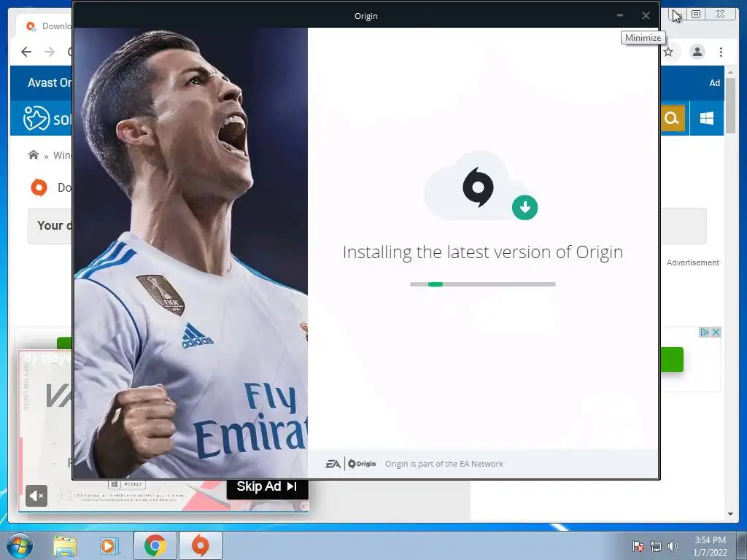Viewport: 747px width, 560px height.
Task: Click the Windows platform icon on website
Action: tap(706, 118)
